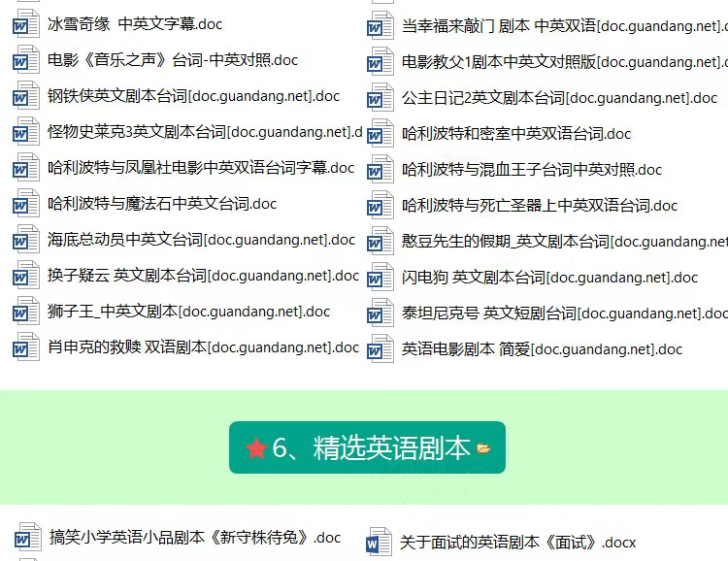
Task: Open file 冰雪奇缘 中英文字幕.doc
Action: pyautogui.click(x=135, y=23)
